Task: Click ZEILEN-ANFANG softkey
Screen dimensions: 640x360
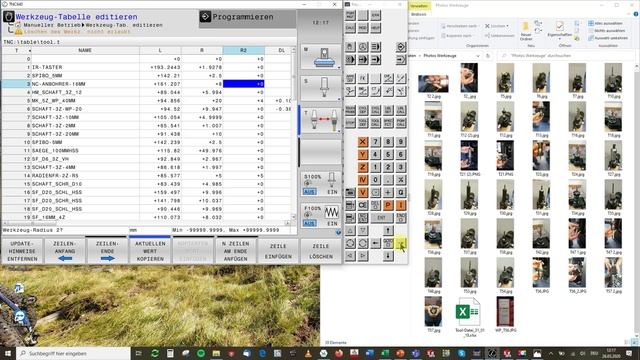Action: (x=65, y=251)
